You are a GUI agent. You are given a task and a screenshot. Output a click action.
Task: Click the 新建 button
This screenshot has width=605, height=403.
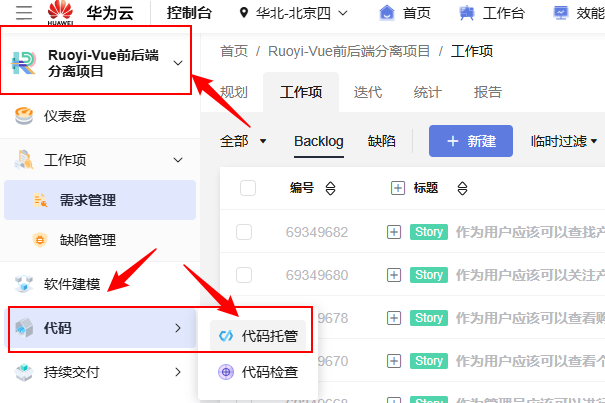[471, 141]
